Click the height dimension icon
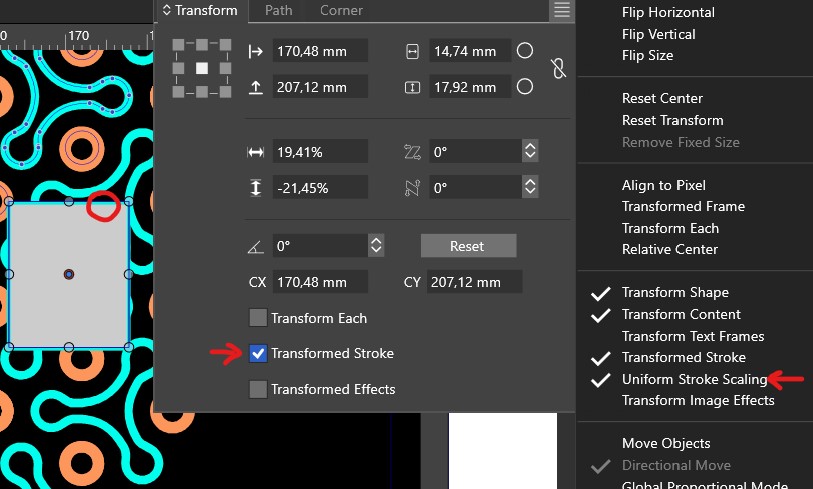This screenshot has height=489, width=813. tap(412, 88)
